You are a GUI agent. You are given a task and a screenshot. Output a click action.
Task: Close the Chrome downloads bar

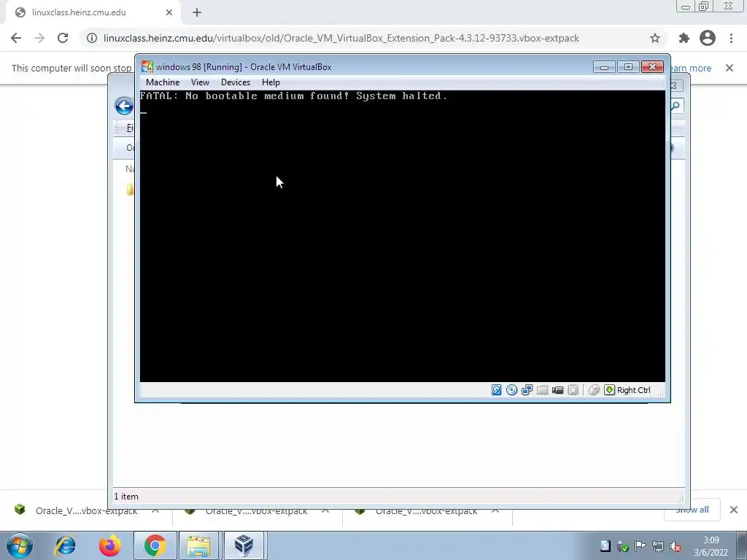coord(734,510)
